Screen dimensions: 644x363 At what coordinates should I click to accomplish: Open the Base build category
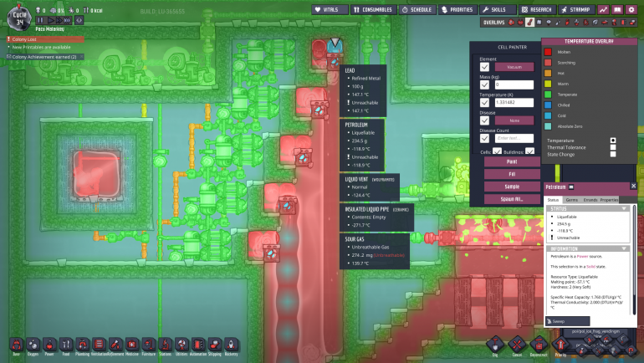click(x=17, y=345)
